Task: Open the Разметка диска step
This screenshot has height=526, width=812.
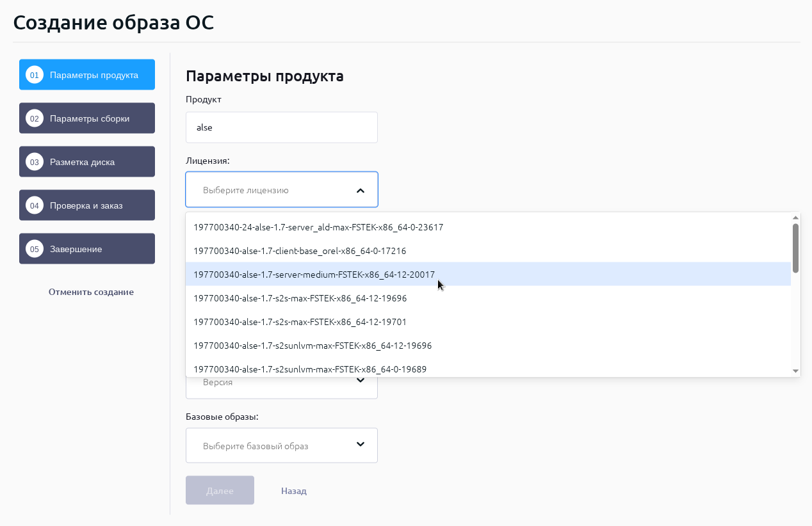Action: (x=83, y=162)
